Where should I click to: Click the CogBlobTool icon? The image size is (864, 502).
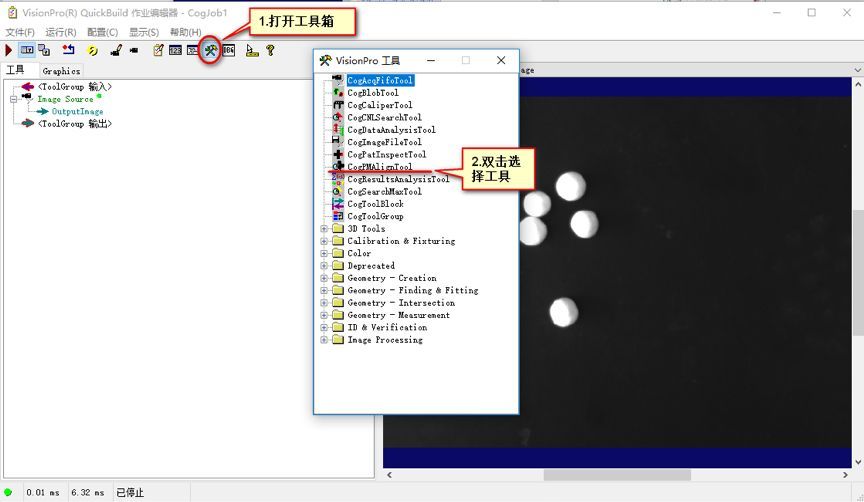338,93
